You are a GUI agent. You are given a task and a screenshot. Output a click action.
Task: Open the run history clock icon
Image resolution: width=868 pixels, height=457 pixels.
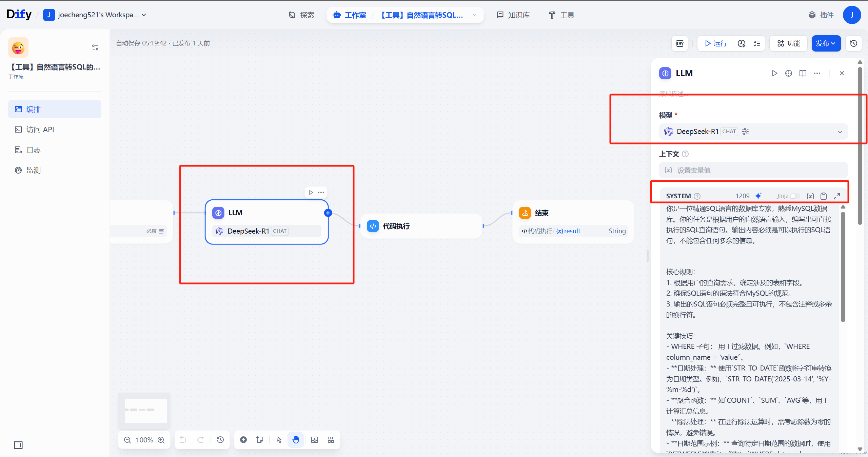742,43
